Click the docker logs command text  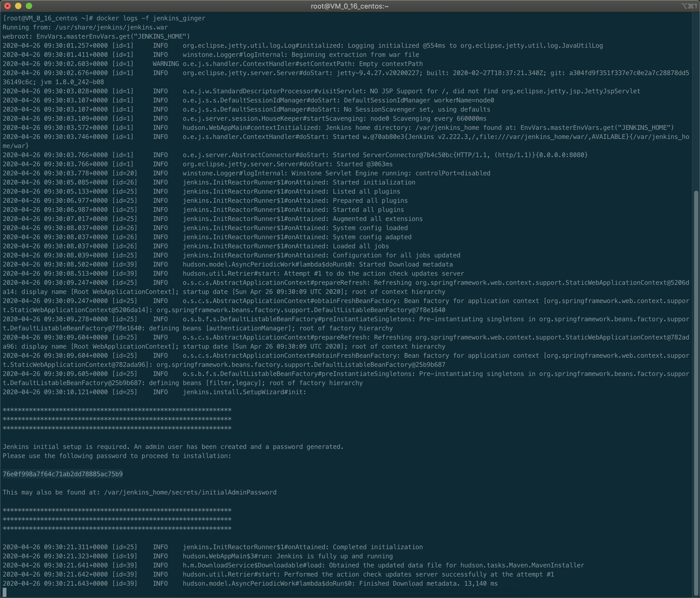tap(151, 18)
